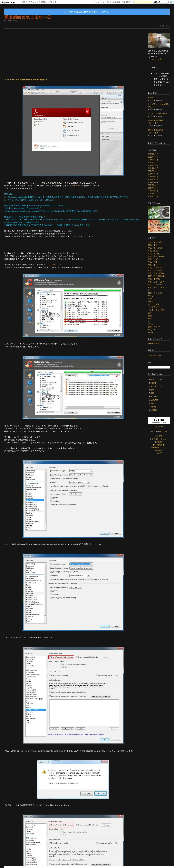
Task: Open recent post 雪の箱根登山鉄道（2）
Action: click(155, 131)
